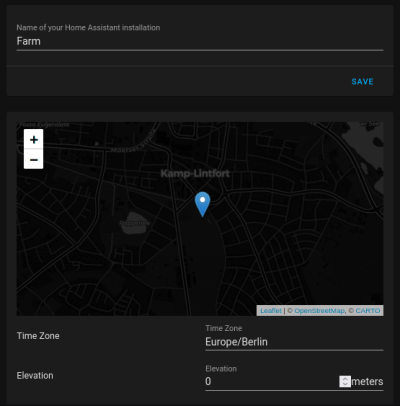Decrease elevation using the stepper down arrow

(x=345, y=384)
